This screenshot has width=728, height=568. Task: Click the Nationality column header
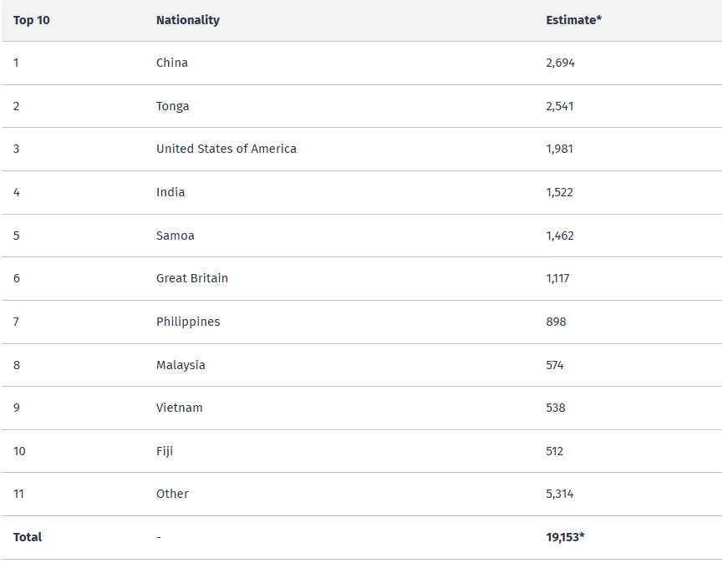click(x=187, y=20)
